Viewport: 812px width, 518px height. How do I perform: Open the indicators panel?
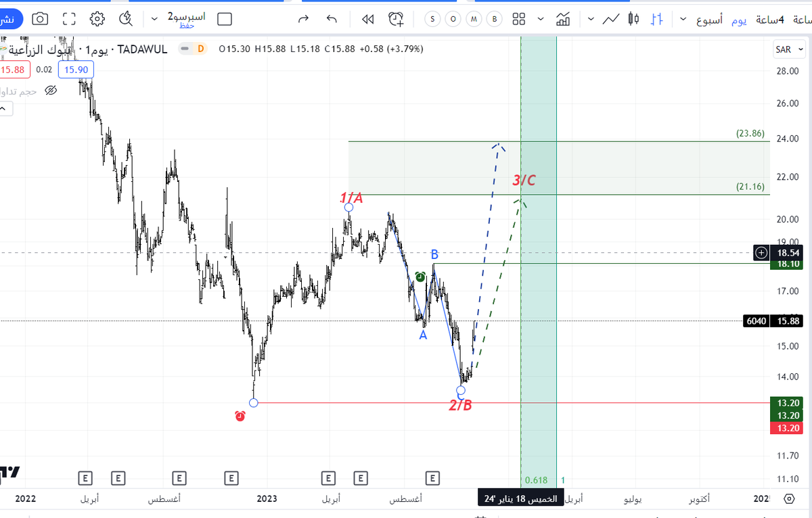coord(562,19)
